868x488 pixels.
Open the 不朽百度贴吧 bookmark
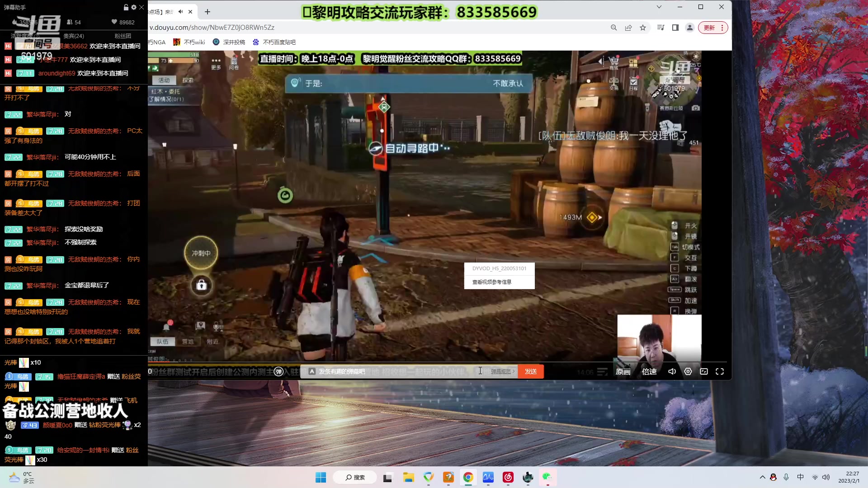point(274,42)
